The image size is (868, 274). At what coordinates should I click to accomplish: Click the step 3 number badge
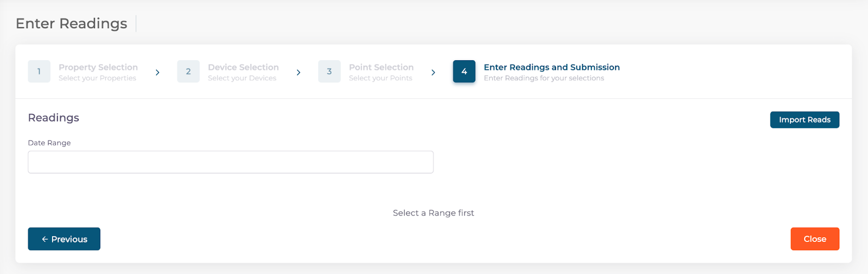329,72
